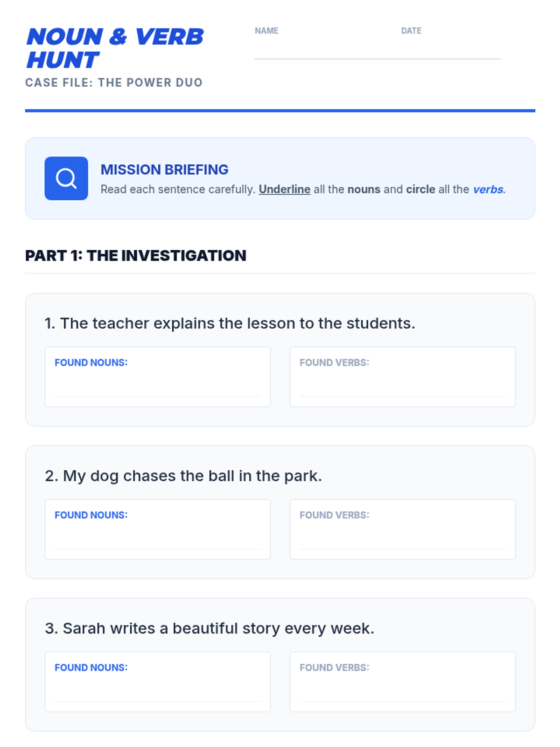
Task: Click the "Part 1: The Investigation" heading
Action: [x=135, y=255]
